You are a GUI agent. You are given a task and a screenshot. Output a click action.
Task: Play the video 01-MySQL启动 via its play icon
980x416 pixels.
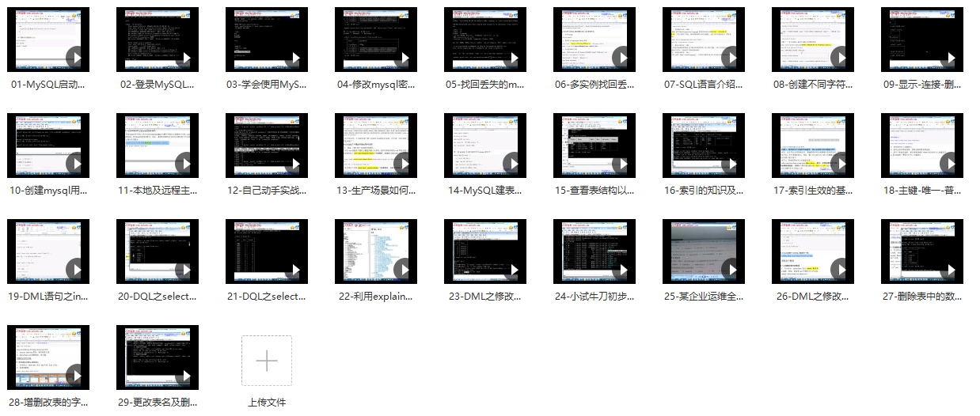76,58
